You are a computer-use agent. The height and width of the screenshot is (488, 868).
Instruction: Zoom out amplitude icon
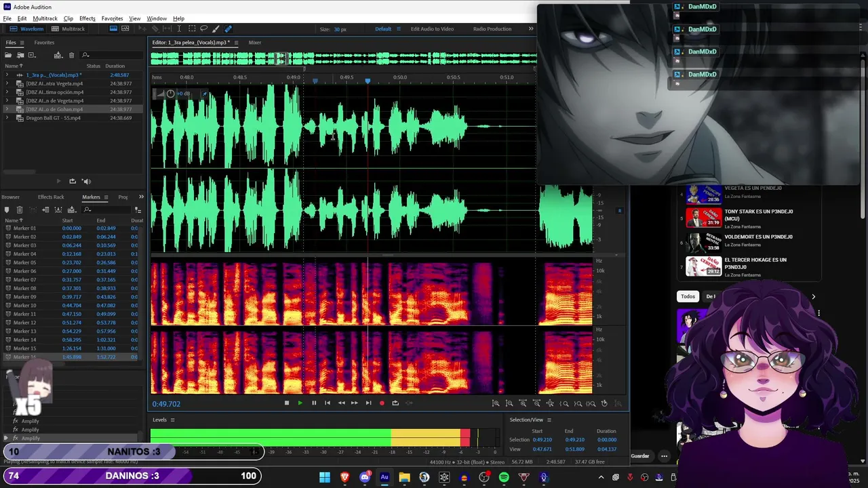pos(509,403)
